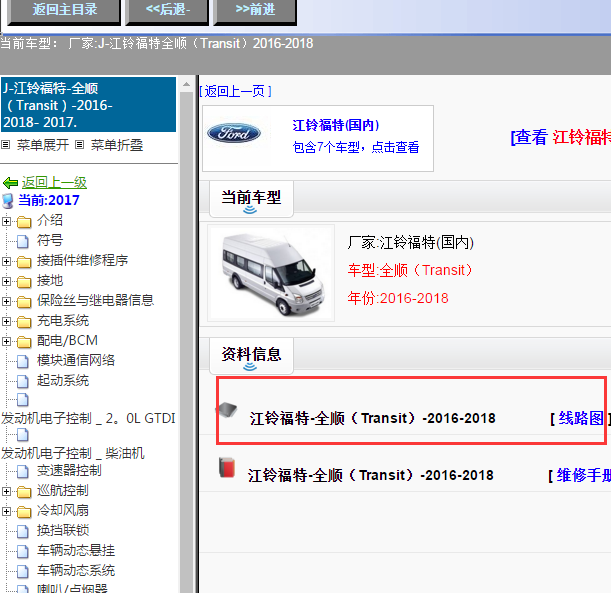611x593 pixels.
Task: Click 菜单展开 to expand all menus
Action: (42, 145)
